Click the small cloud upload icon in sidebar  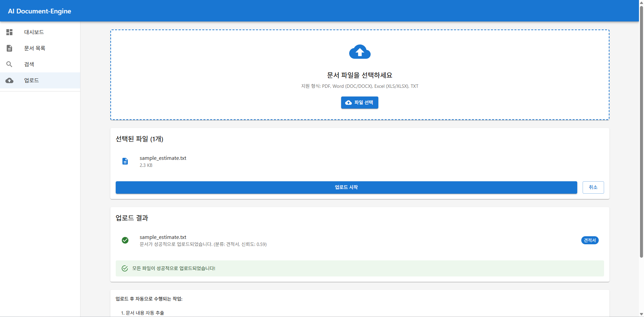pyautogui.click(x=9, y=80)
